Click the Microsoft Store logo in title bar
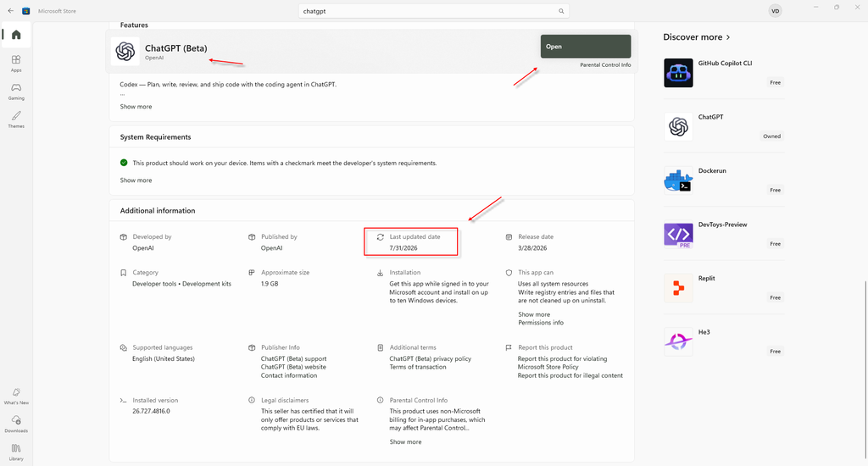This screenshot has height=466, width=868. coord(26,11)
